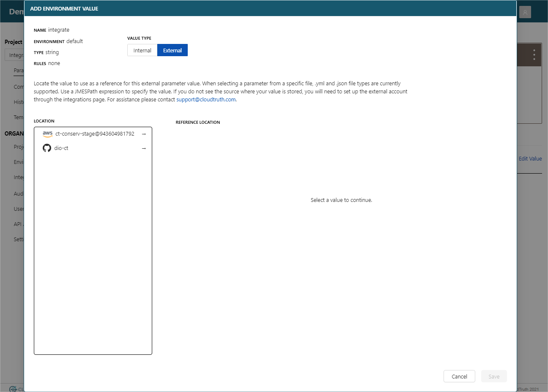Screen dimensions: 548x392
Task: Open the three-dot kebab menu
Action: [x=534, y=54]
